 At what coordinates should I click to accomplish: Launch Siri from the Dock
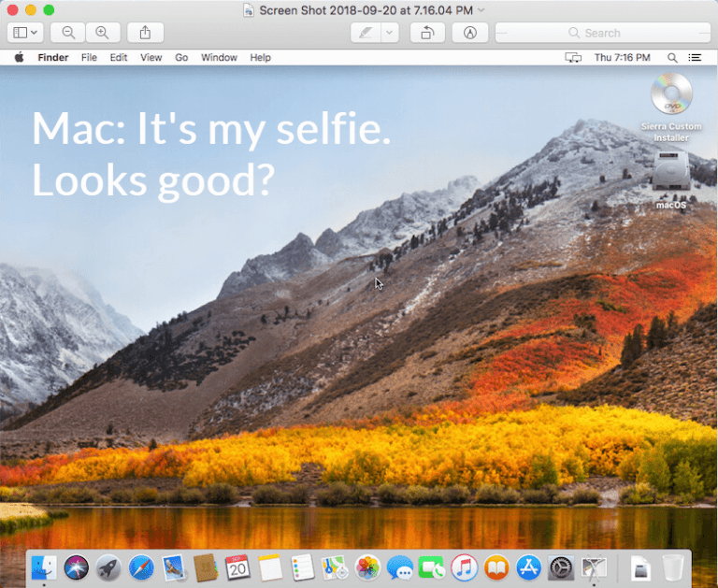(76, 567)
